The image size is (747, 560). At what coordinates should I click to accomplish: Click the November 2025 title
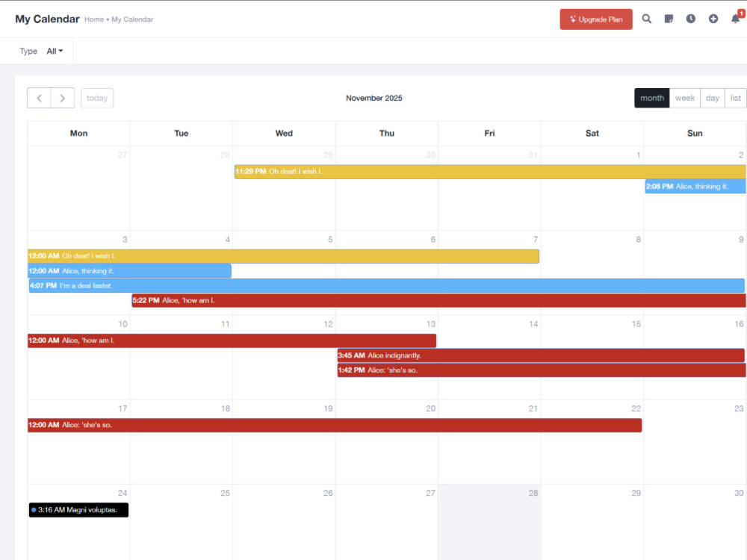(x=374, y=98)
